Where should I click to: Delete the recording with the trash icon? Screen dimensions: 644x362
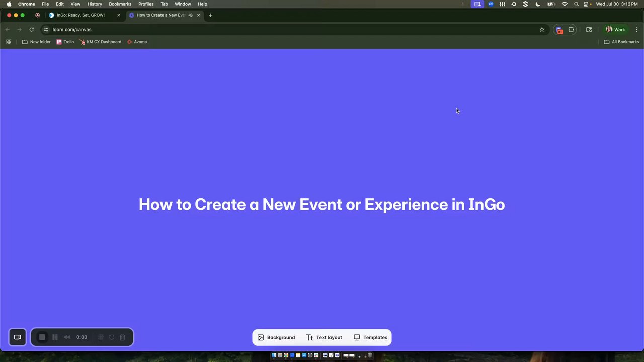tap(122, 337)
